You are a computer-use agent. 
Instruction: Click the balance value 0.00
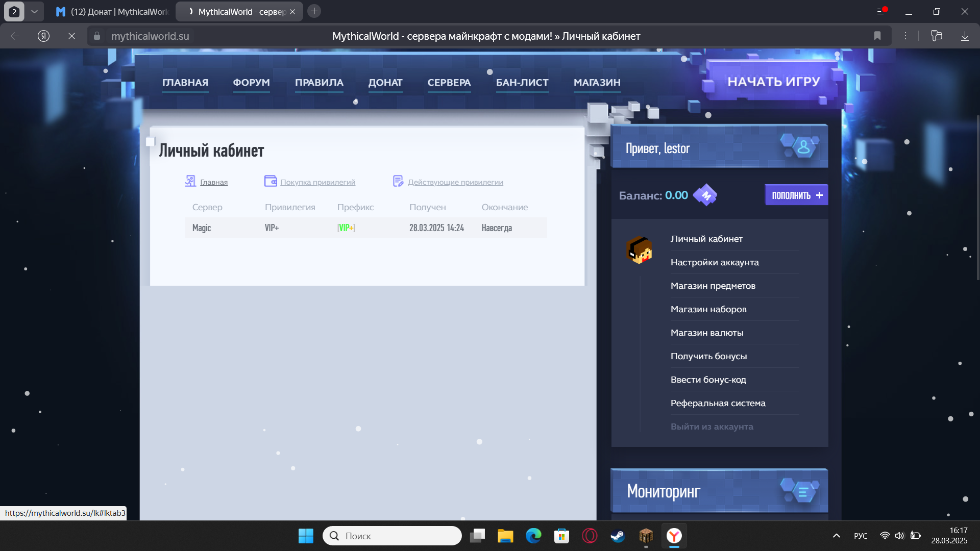coord(676,195)
